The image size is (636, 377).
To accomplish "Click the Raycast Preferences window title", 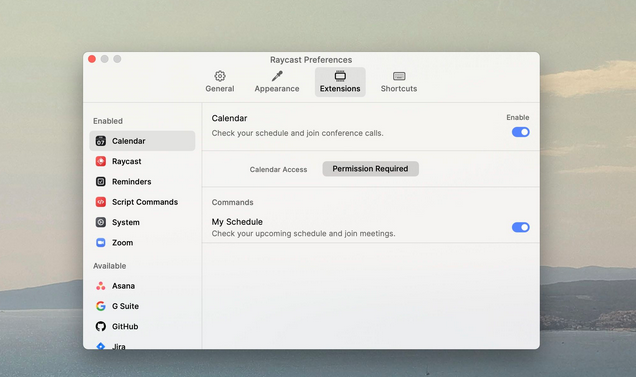I will 311,60.
